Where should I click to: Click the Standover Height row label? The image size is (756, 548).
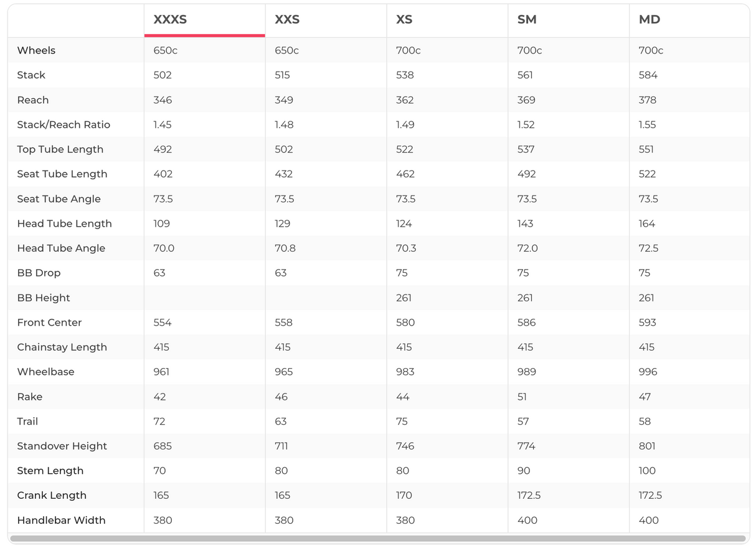click(62, 446)
